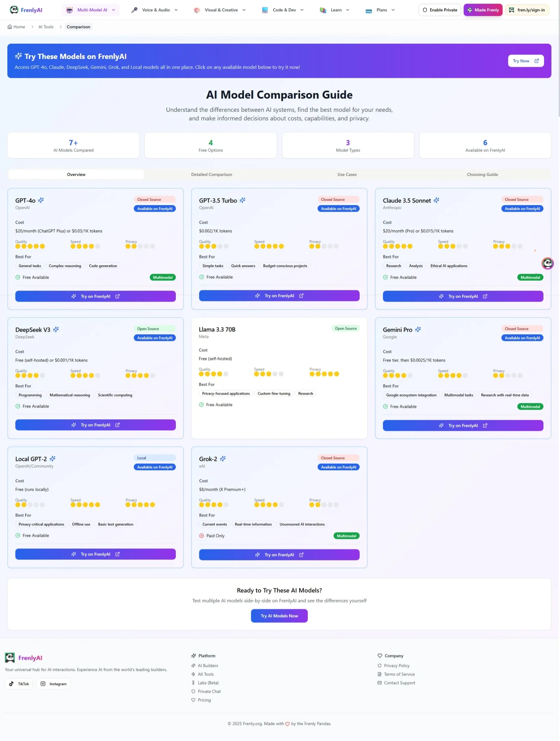560x741 pixels.
Task: Click the FrenlyAI panda logo in header
Action: [x=14, y=10]
